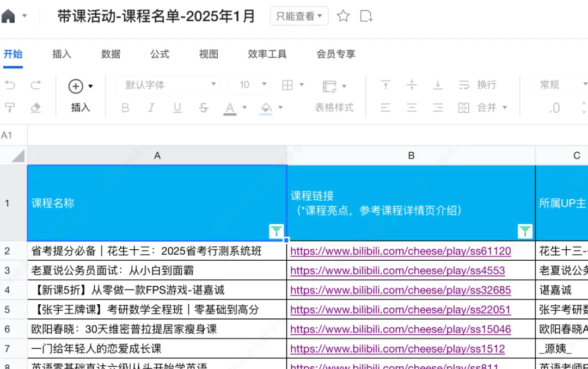Select column A header
Image resolution: width=588 pixels, height=369 pixels.
[x=157, y=155]
